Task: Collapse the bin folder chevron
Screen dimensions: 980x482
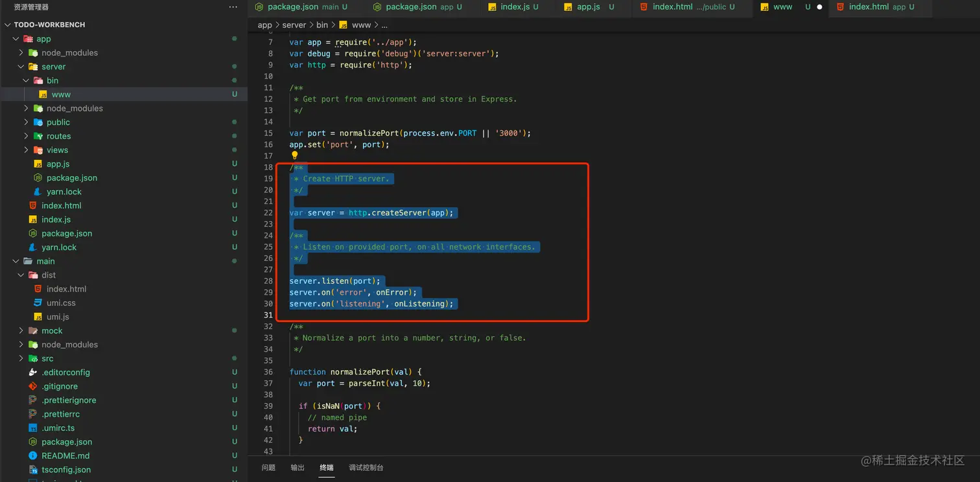Action: point(27,80)
